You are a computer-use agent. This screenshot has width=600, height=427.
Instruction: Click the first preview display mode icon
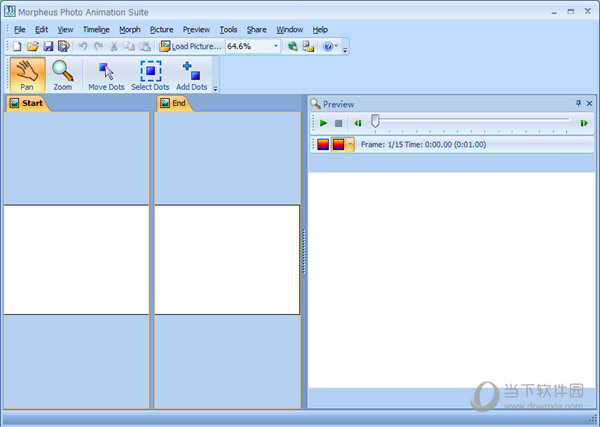[323, 145]
